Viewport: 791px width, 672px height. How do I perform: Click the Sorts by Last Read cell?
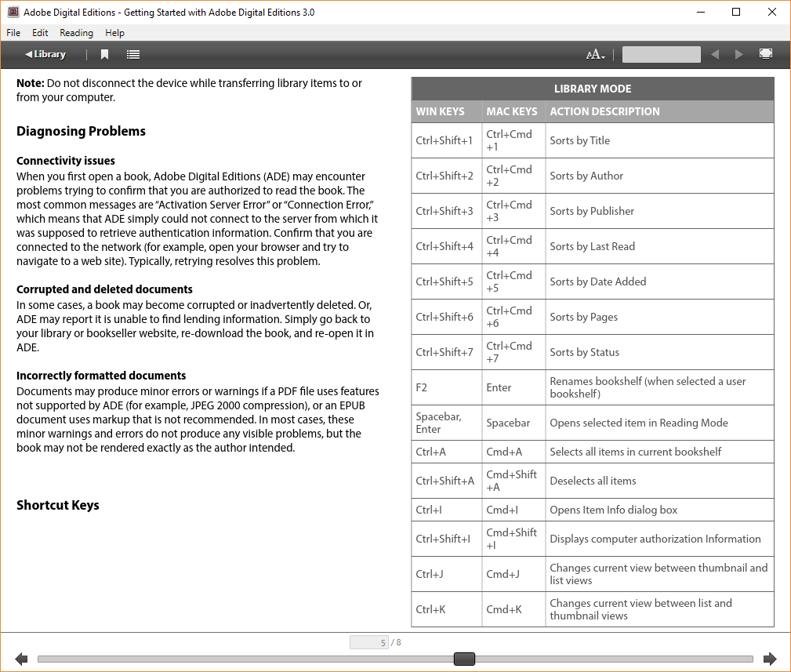(660, 247)
